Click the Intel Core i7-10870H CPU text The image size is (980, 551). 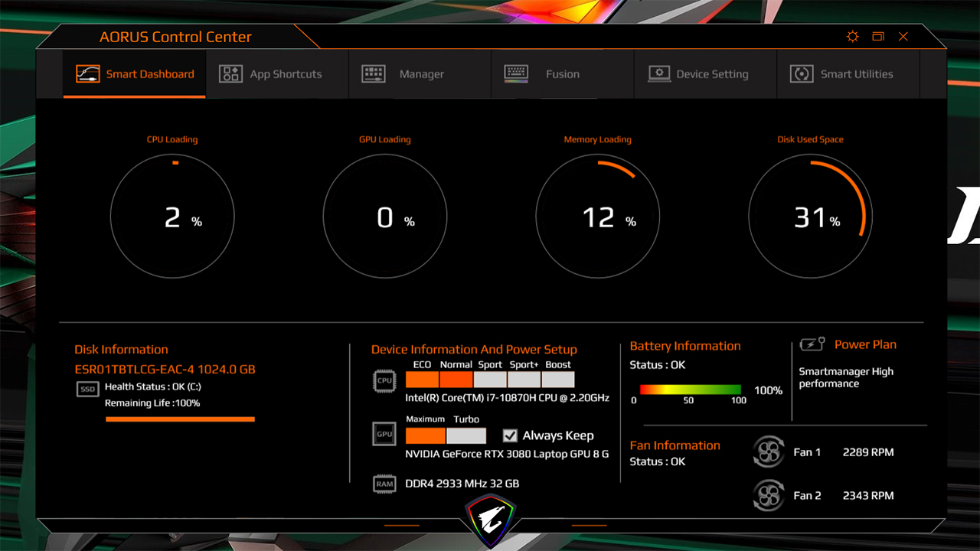[x=507, y=398]
